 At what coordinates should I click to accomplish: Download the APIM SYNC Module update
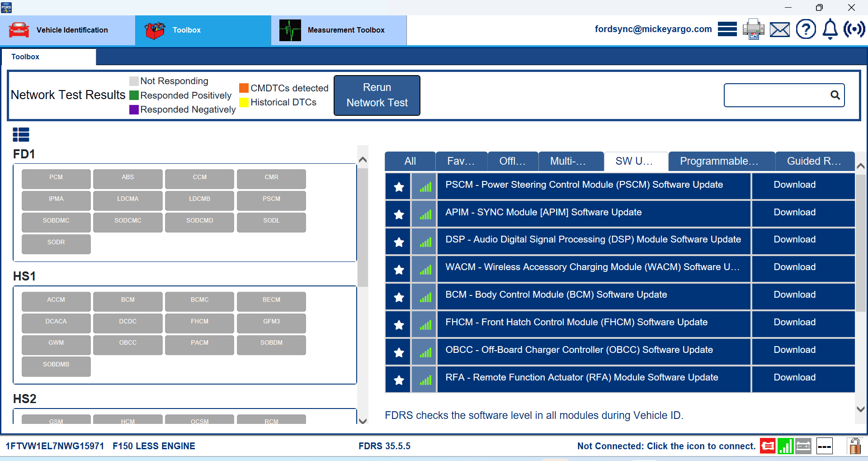(x=794, y=212)
